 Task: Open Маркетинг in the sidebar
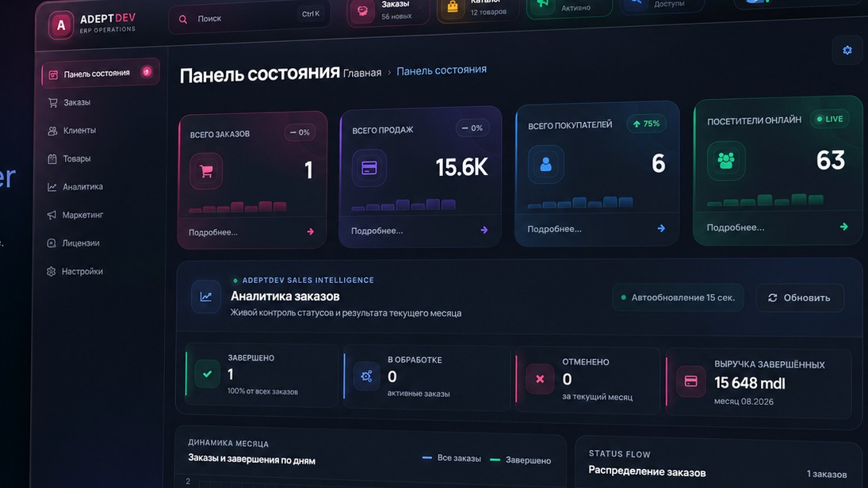pos(82,215)
